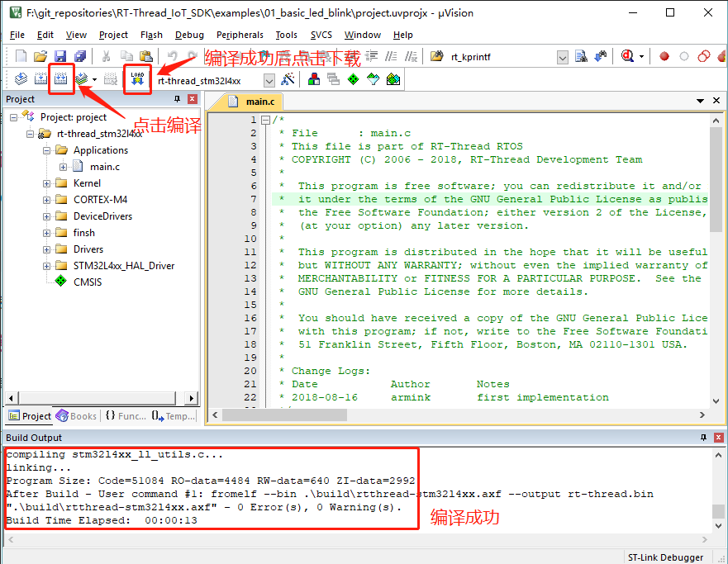
Task: Open the Flash menu
Action: [151, 35]
